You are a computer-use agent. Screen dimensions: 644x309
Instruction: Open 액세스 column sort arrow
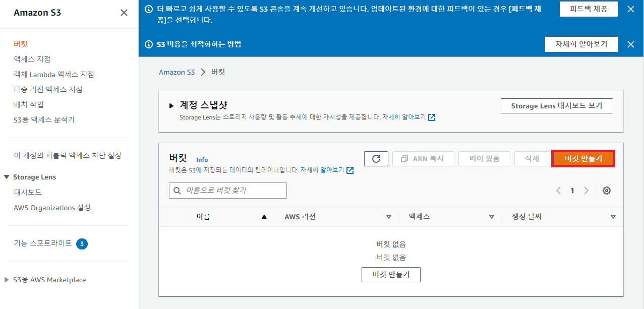pos(492,217)
